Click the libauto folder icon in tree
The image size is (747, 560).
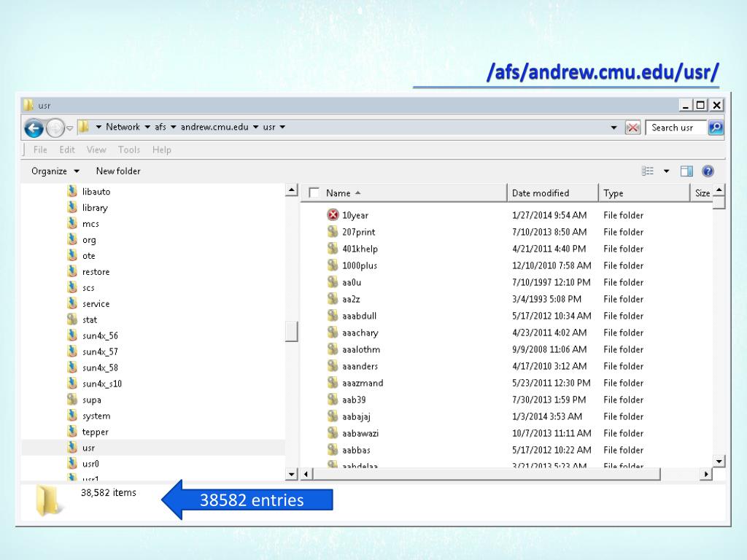[x=72, y=192]
